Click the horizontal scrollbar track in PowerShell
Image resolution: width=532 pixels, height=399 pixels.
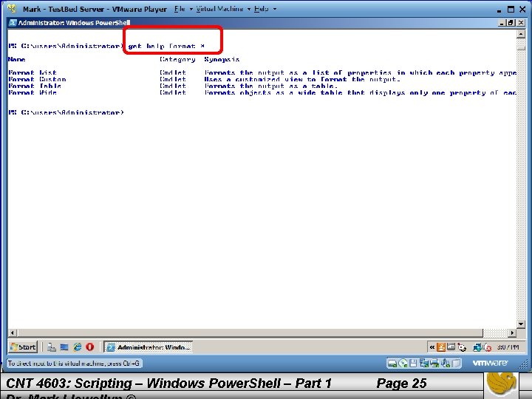click(494, 332)
